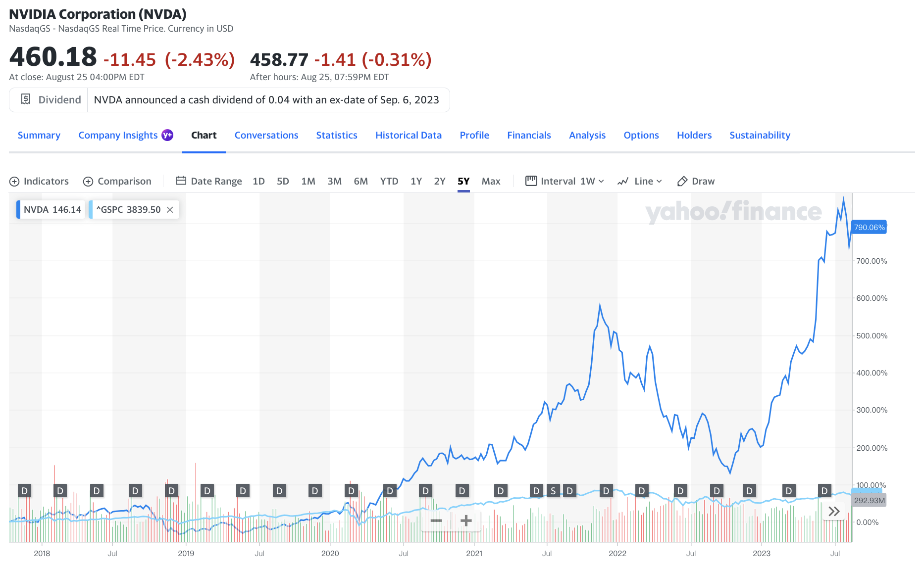Viewport: 924px width, 566px height.
Task: Click the Chart tab
Action: 204,135
